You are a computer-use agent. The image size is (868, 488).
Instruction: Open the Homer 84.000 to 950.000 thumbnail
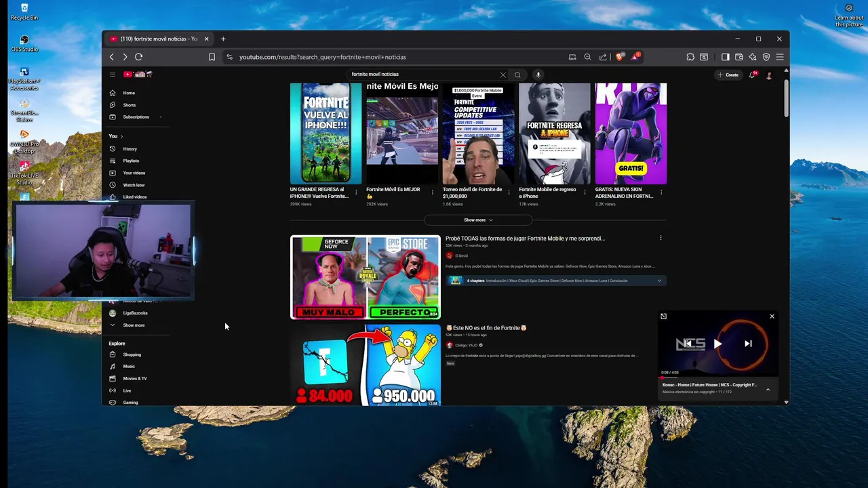366,365
